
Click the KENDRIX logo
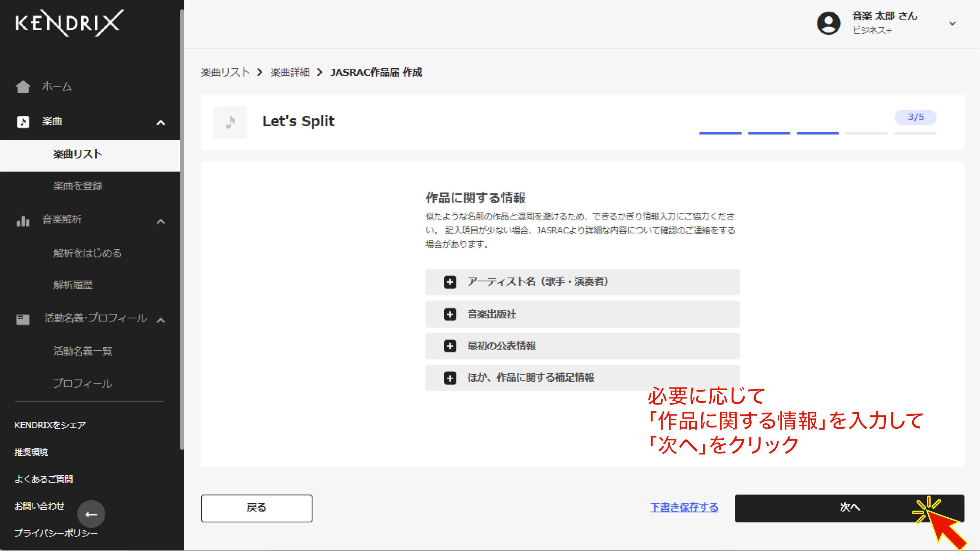click(x=70, y=23)
